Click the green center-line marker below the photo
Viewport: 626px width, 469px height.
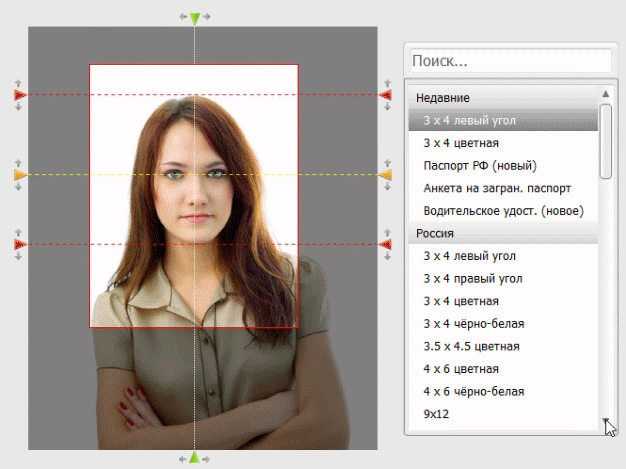point(194,457)
